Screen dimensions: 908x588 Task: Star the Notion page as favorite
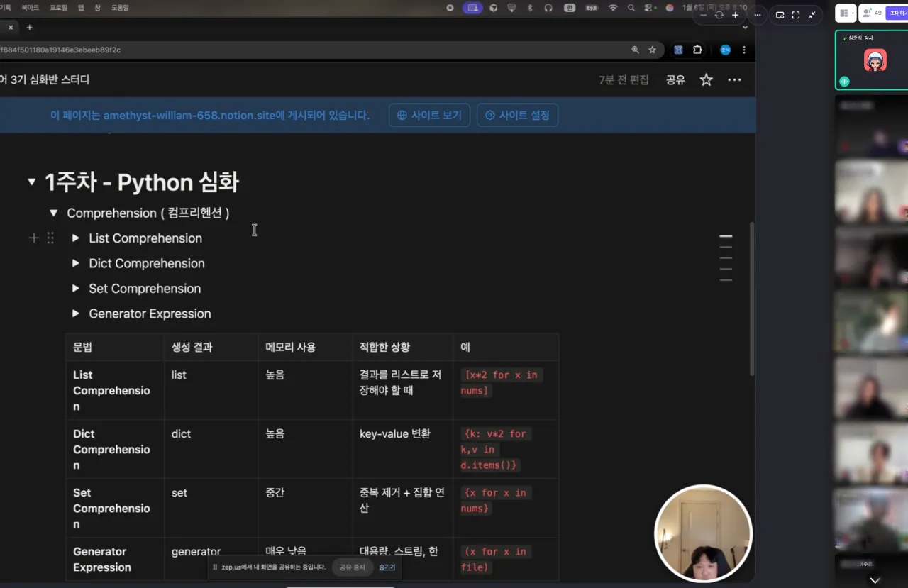point(706,79)
